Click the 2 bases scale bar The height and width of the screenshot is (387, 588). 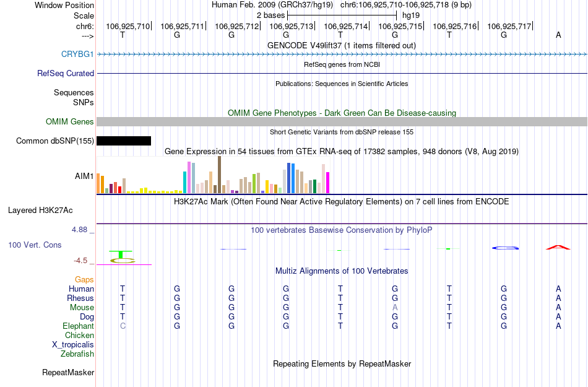[342, 15]
